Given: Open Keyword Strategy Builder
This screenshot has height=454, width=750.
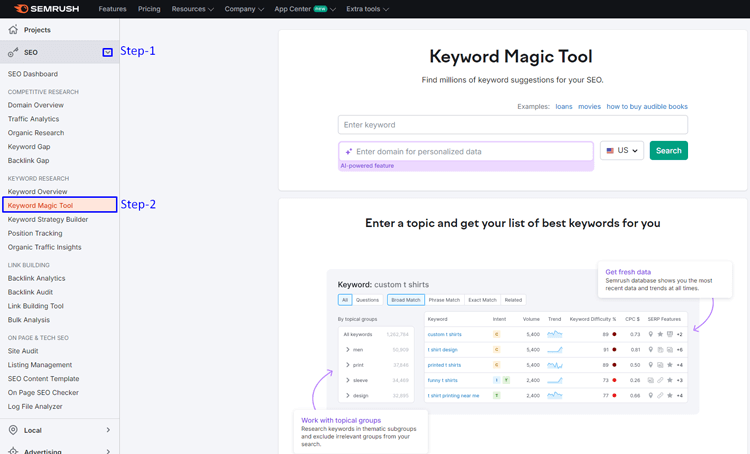Looking at the screenshot, I should click(x=48, y=220).
